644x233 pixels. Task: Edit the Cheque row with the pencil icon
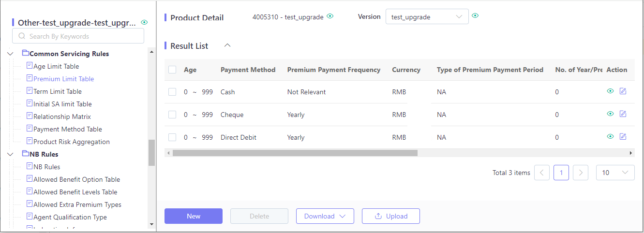point(623,114)
